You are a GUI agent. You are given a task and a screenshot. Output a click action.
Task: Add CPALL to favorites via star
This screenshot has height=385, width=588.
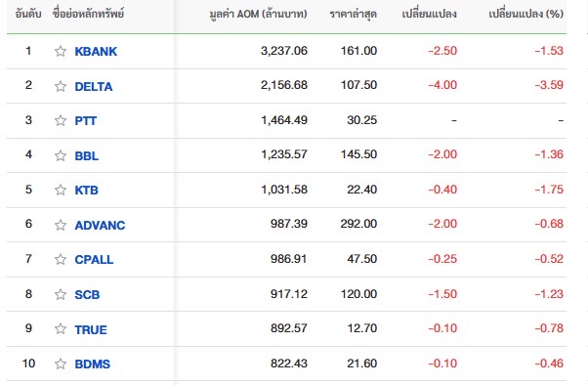[x=61, y=259]
